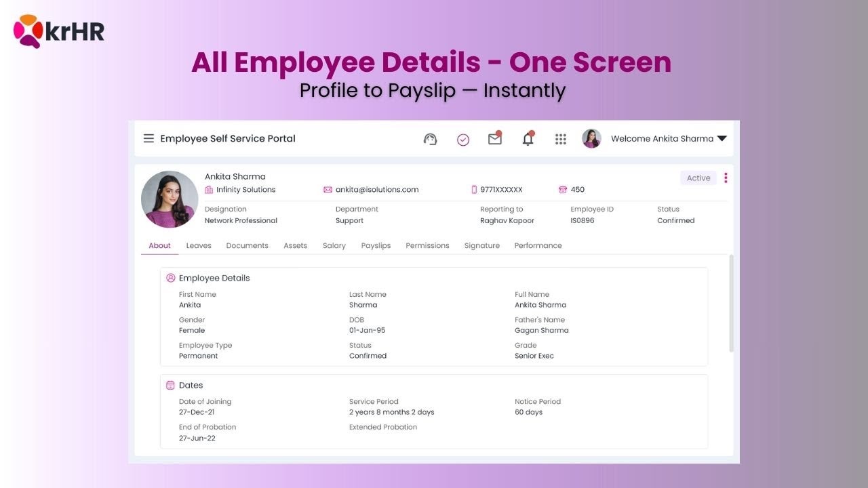This screenshot has width=868, height=488.
Task: Click the vertical scrollbar of the profile panel
Action: [731, 303]
